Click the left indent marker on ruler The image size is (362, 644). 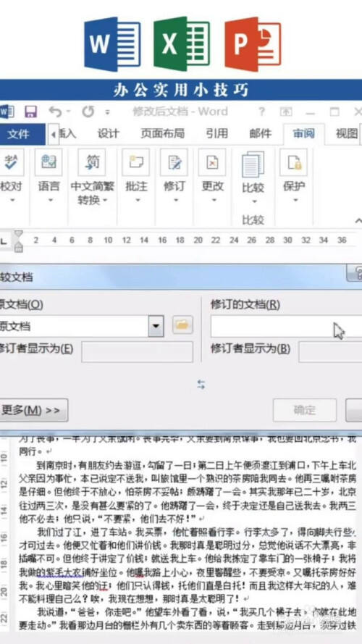click(19, 247)
